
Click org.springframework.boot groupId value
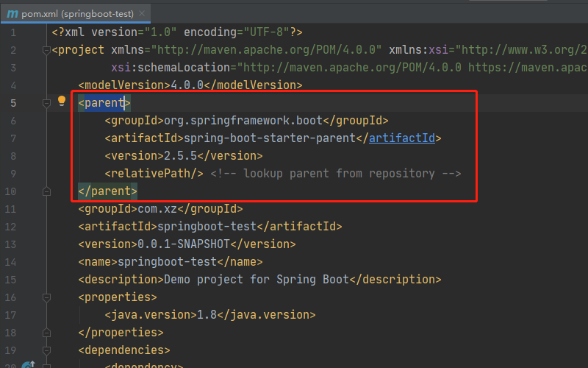point(243,121)
